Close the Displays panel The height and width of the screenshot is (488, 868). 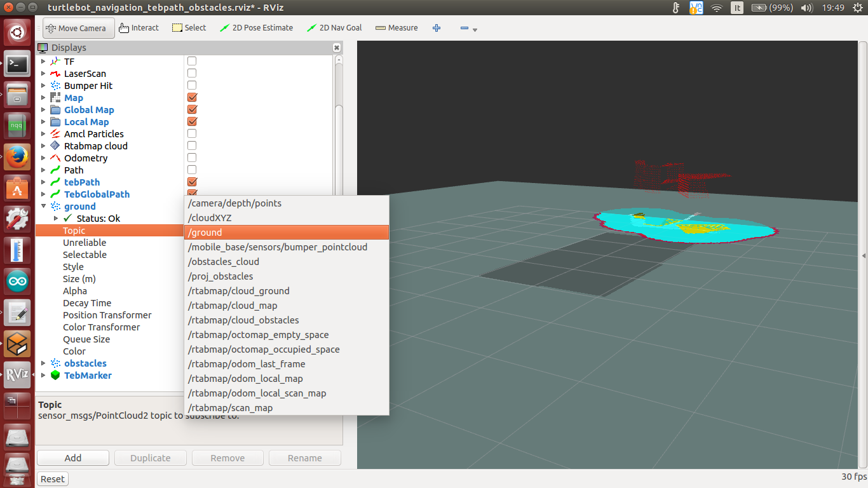point(337,48)
